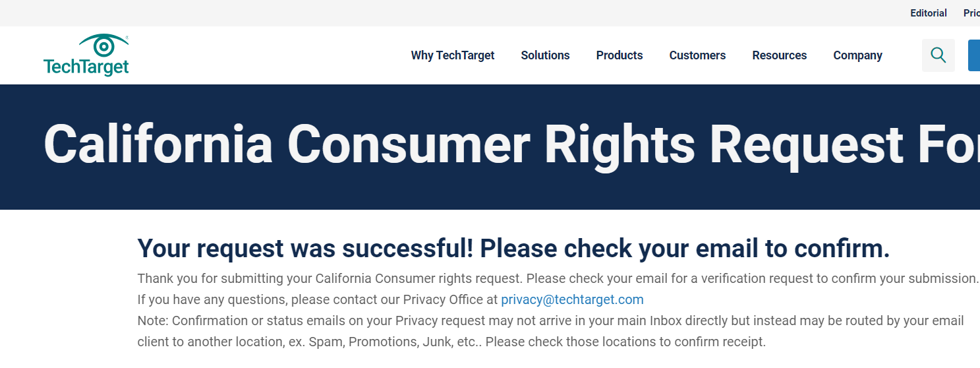Expand the Company navigation menu
Viewport: 980px width, 368px height.
click(x=857, y=55)
